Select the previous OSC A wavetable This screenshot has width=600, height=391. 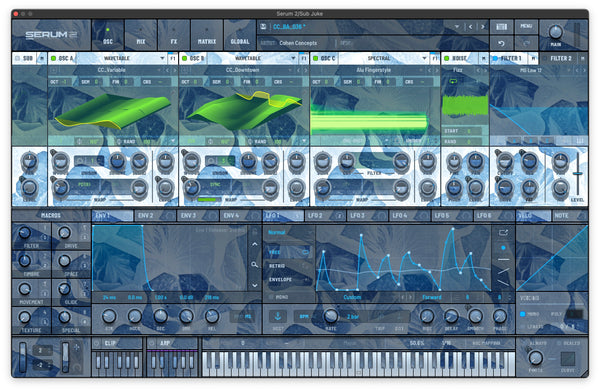[167, 70]
